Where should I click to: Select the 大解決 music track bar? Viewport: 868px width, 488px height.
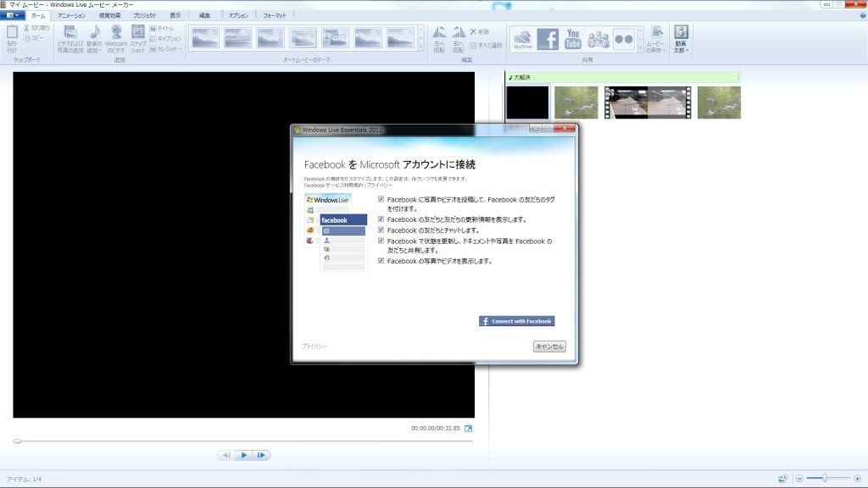[x=623, y=77]
